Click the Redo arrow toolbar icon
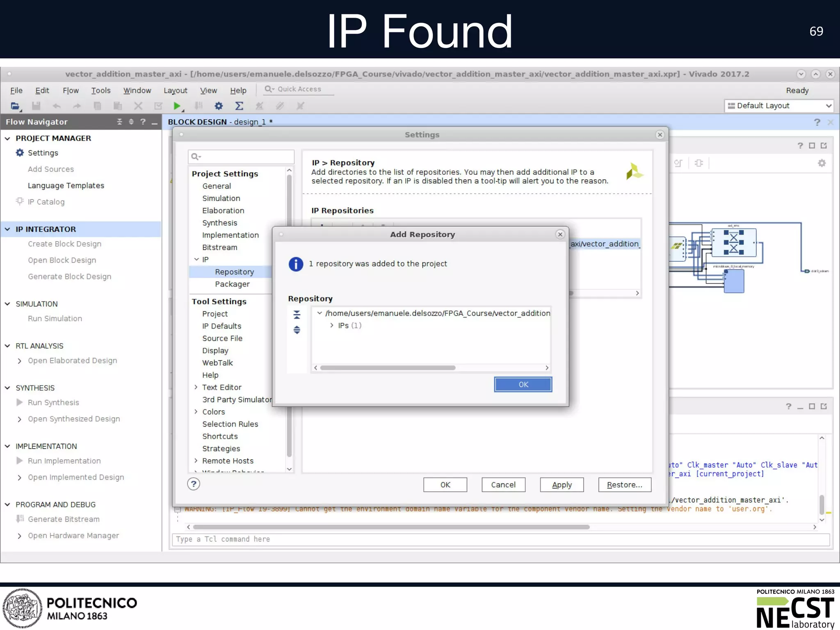Image resolution: width=840 pixels, height=630 pixels. pos(77,106)
